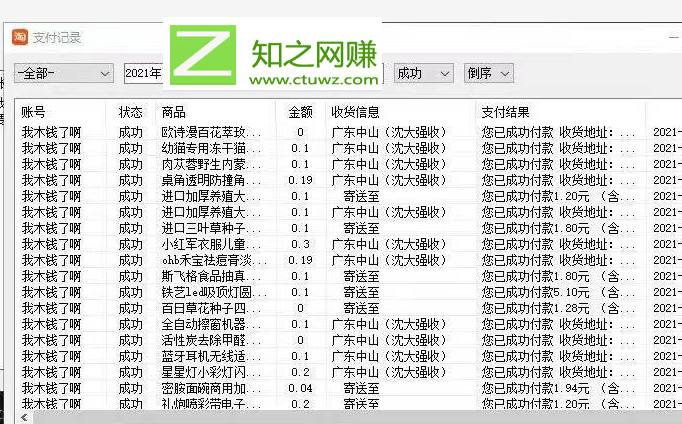Screen dimensions: 682x424
Task: Sort by the 支付结果 column header
Action: tap(505, 112)
